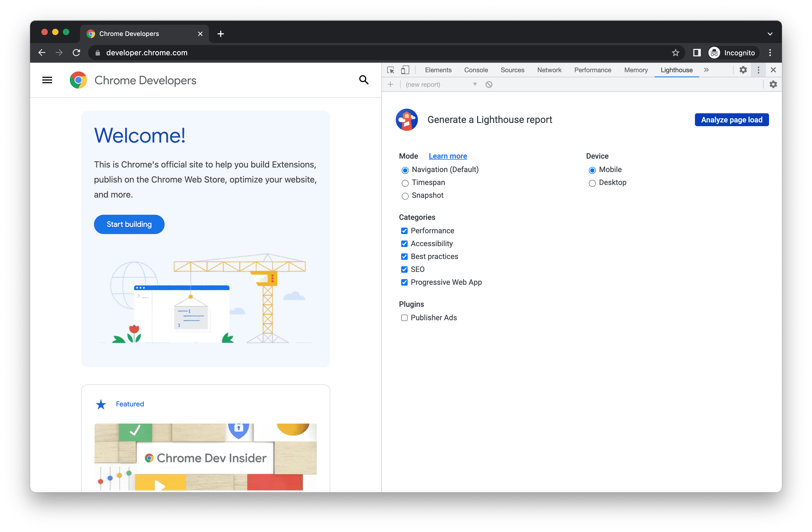Click the Elements panel icon
Image resolution: width=812 pixels, height=532 pixels.
click(438, 70)
